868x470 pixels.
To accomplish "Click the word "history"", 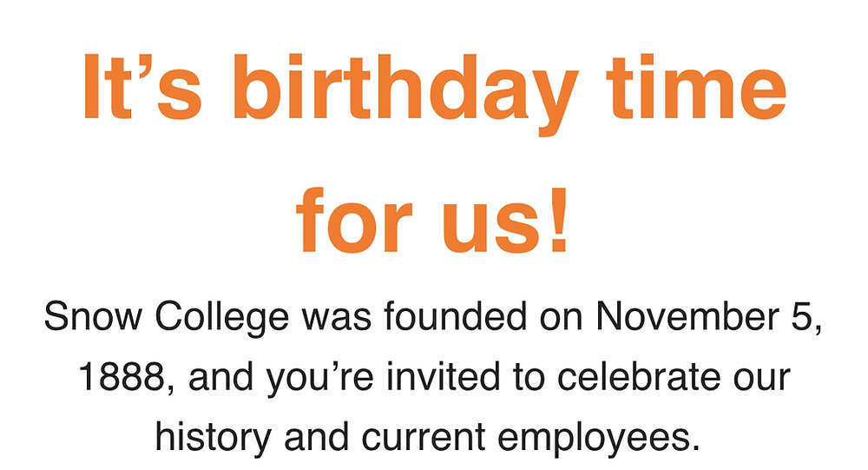I will (214, 438).
